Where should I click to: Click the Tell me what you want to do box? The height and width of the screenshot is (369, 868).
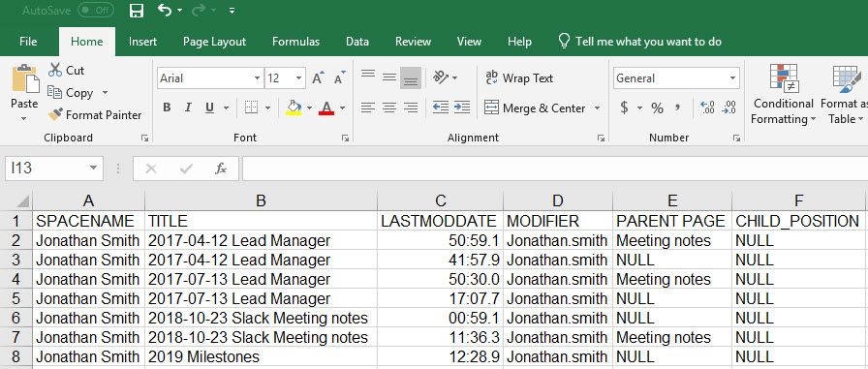[x=640, y=42]
